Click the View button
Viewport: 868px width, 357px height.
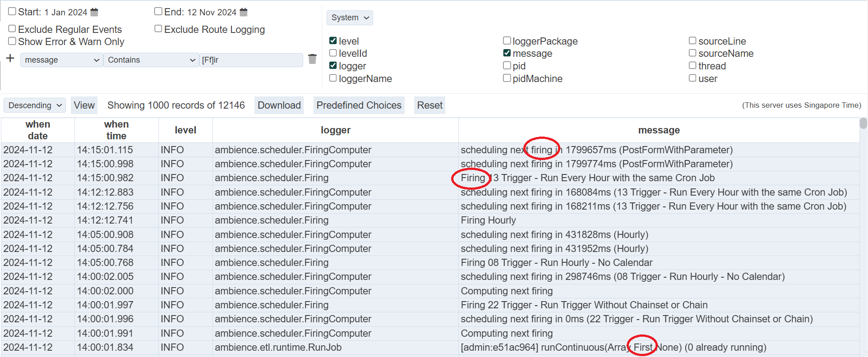84,105
